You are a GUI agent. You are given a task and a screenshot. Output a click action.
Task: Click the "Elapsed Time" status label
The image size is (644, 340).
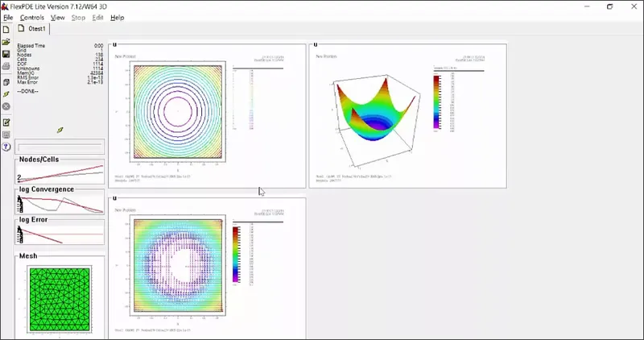tap(31, 46)
